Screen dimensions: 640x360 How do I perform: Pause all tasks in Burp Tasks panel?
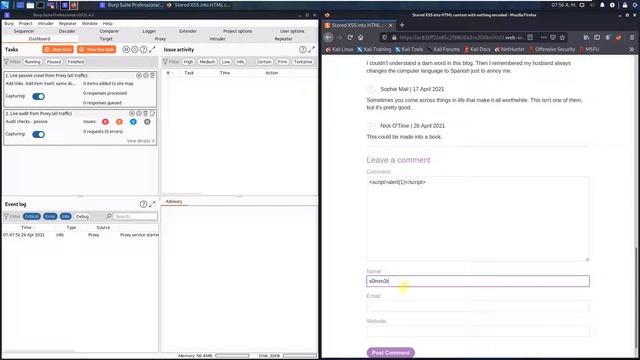[x=126, y=49]
